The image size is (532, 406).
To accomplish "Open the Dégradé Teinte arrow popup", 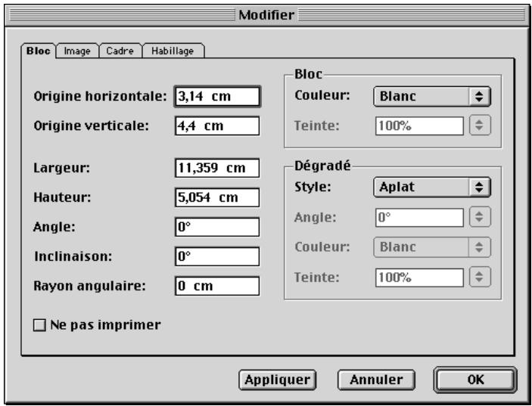I will (x=480, y=277).
